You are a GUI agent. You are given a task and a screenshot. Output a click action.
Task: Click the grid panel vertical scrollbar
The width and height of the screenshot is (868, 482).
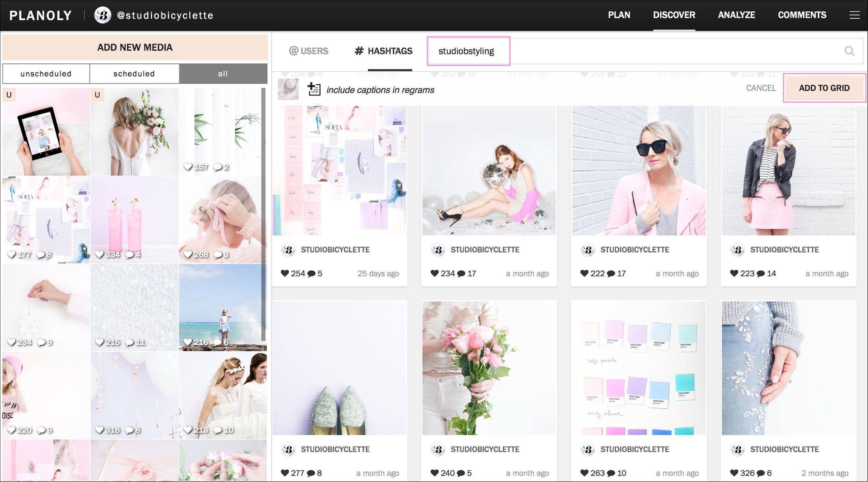(264, 214)
